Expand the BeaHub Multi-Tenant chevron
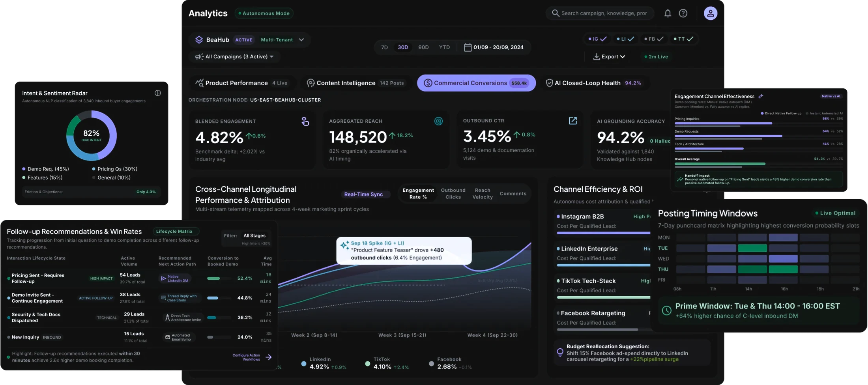Image resolution: width=868 pixels, height=385 pixels. pyautogui.click(x=301, y=40)
